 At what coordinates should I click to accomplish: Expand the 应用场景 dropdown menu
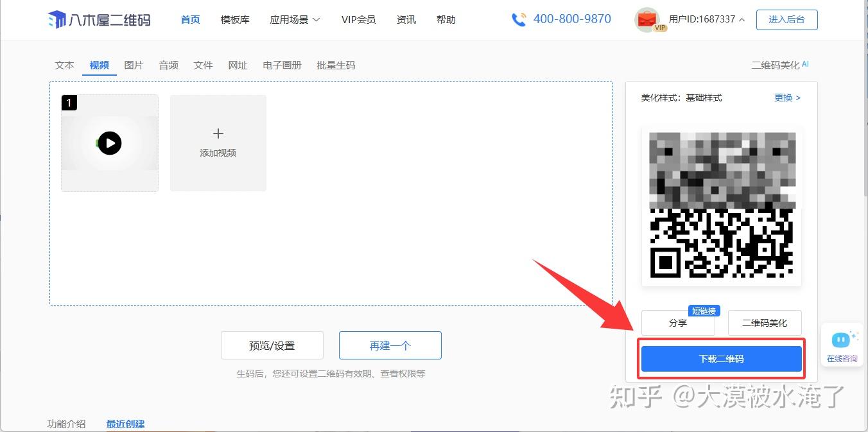[295, 20]
